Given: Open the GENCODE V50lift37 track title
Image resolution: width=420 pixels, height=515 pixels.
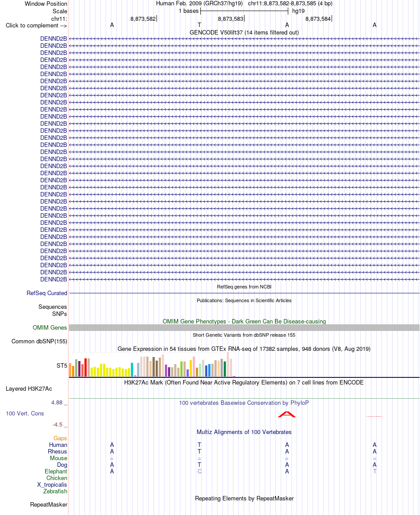Looking at the screenshot, I should click(244, 32).
